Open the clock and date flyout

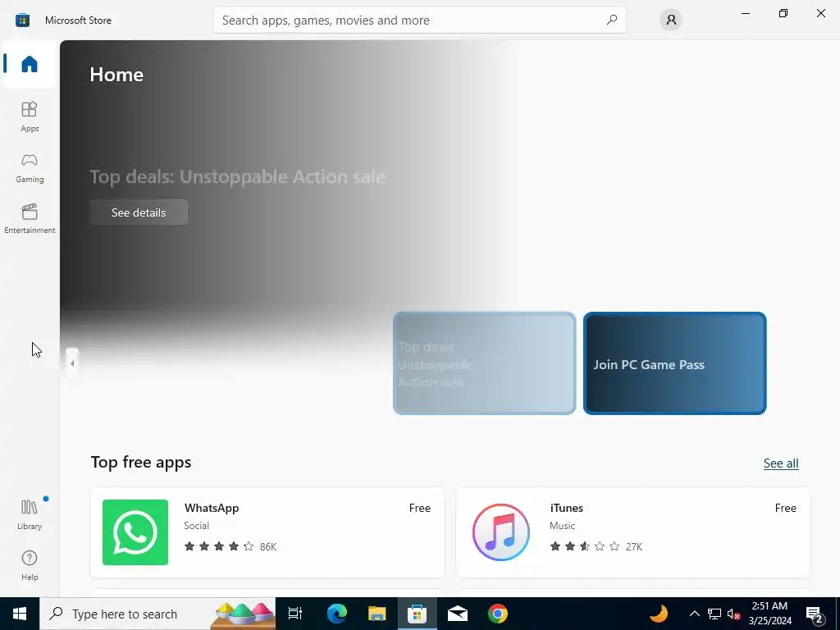pos(769,614)
